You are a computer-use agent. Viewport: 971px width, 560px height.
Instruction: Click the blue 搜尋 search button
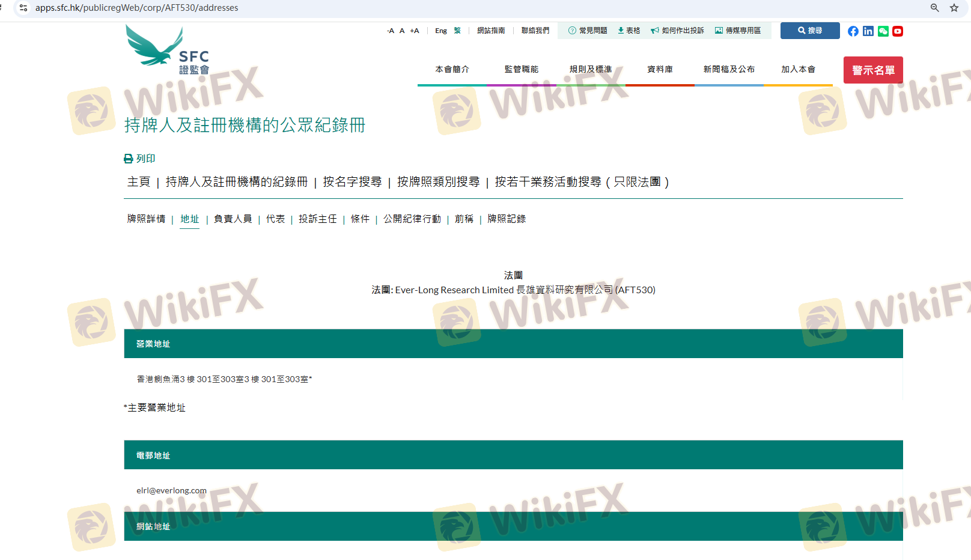click(810, 31)
